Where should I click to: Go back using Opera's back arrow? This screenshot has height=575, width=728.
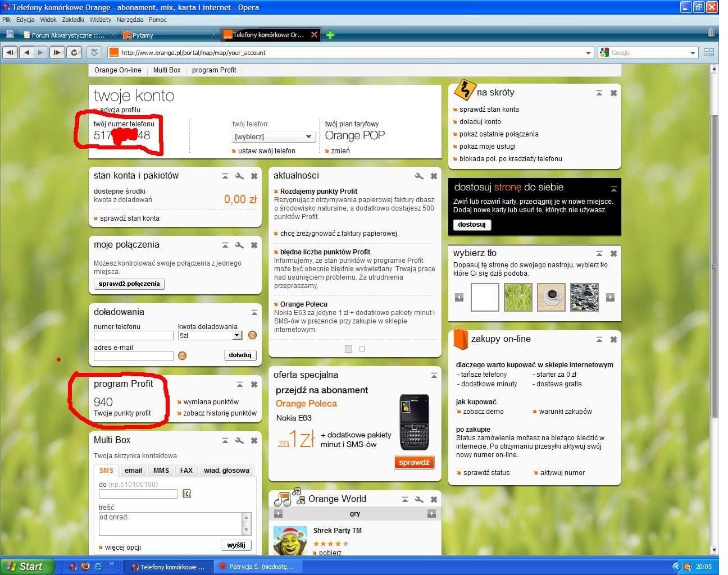click(x=26, y=52)
